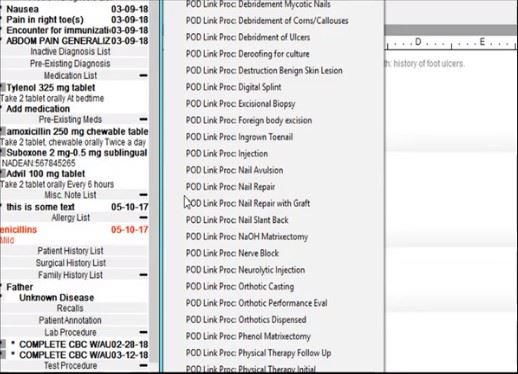Click the icon beside Advil 100 mg tablet
The height and width of the screenshot is (374, 518).
(3, 174)
